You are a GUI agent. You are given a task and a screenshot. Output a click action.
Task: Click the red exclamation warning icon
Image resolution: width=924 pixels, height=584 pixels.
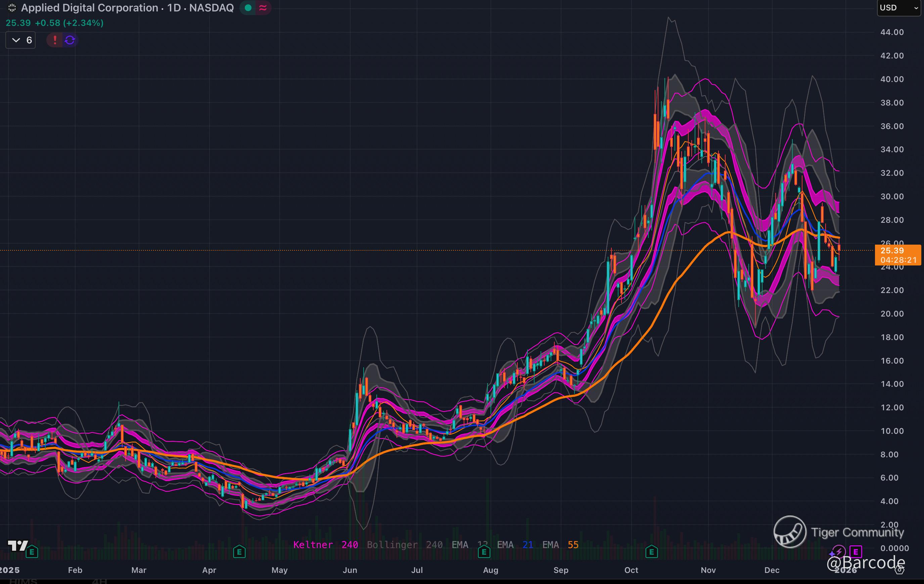pyautogui.click(x=55, y=40)
